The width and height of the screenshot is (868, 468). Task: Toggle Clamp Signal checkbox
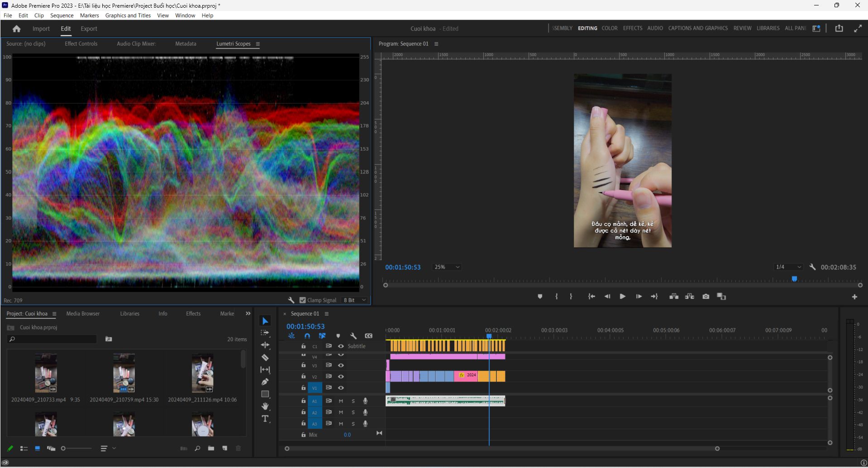tap(303, 300)
